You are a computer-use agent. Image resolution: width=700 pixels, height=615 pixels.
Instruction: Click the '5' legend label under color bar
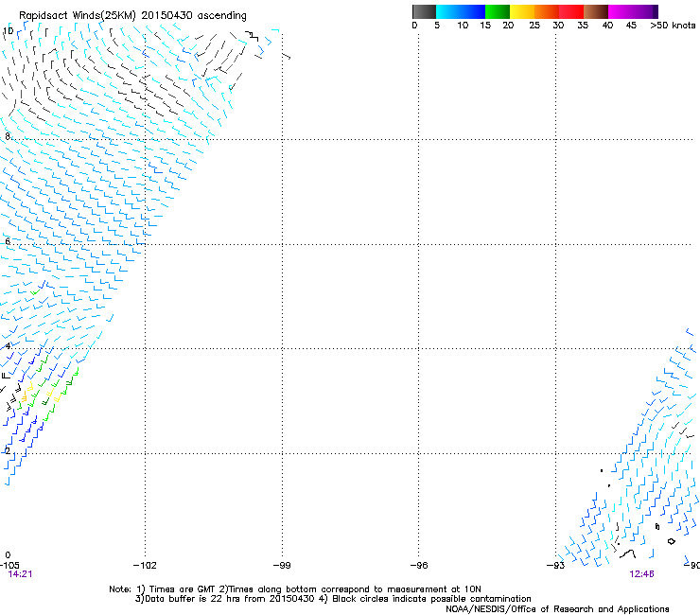pyautogui.click(x=437, y=25)
